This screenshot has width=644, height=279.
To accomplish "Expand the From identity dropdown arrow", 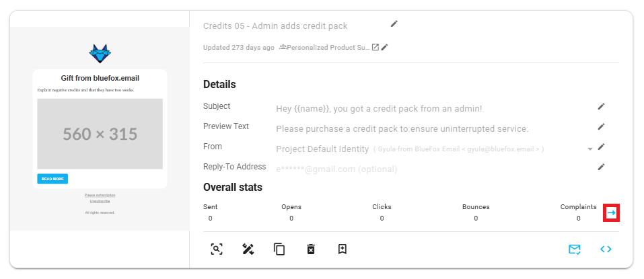I will (590, 149).
